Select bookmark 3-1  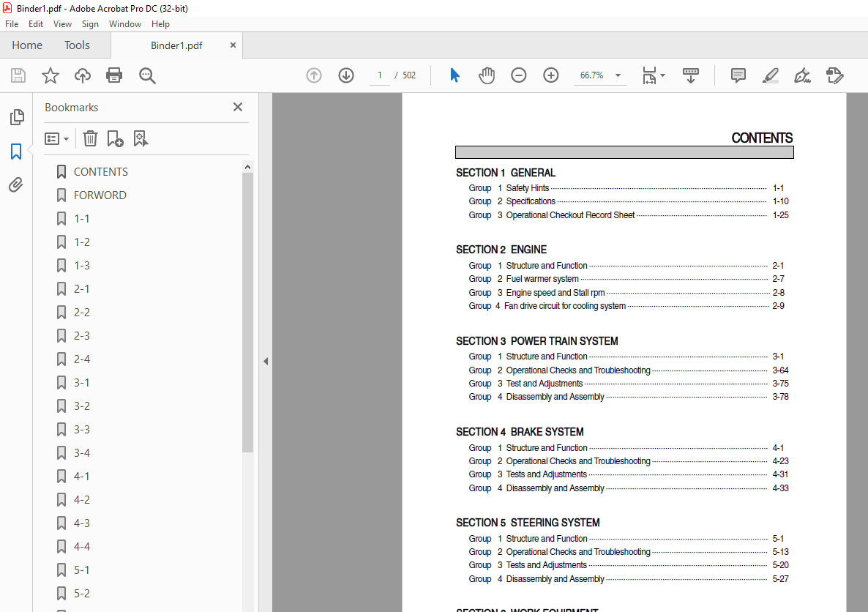82,383
